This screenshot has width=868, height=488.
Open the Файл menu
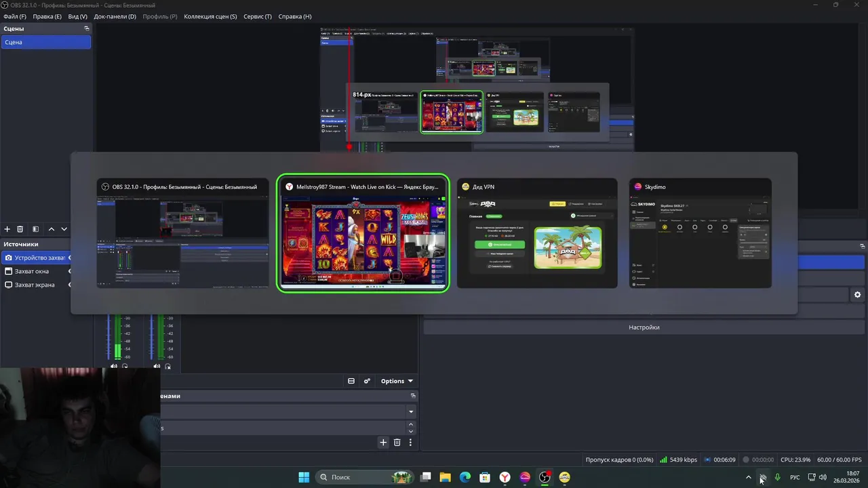(x=15, y=16)
